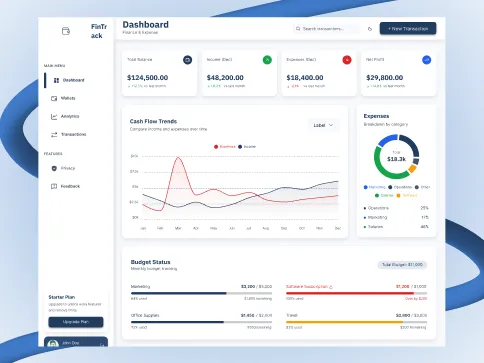Click the Total Balance card icon
The width and height of the screenshot is (484, 363).
pos(187,60)
